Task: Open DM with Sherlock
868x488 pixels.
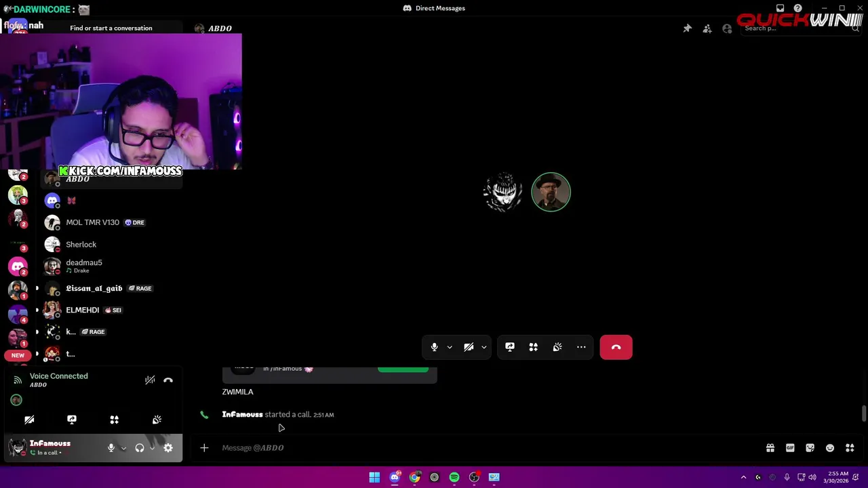Action: pyautogui.click(x=111, y=244)
